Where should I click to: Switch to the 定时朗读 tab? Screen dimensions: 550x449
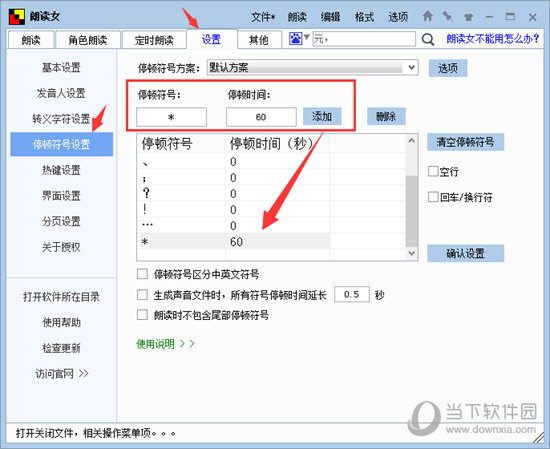154,40
